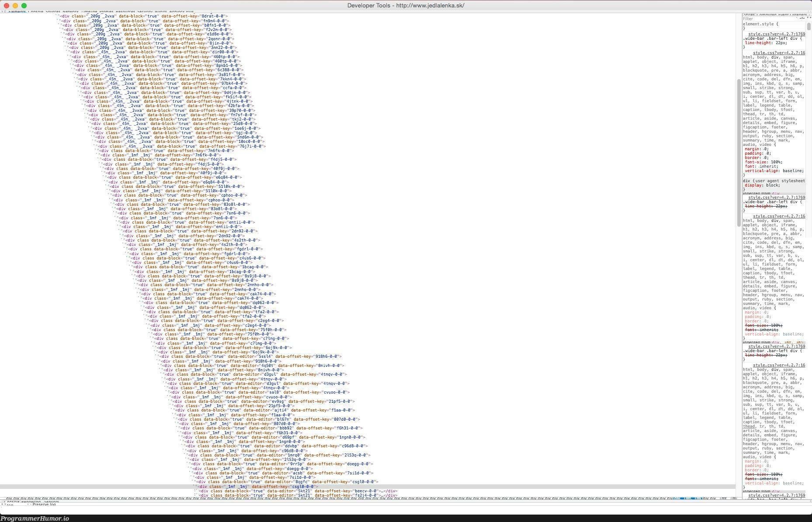The width and height of the screenshot is (812, 522).
Task: Open the Sources tab
Action: (53, 12)
